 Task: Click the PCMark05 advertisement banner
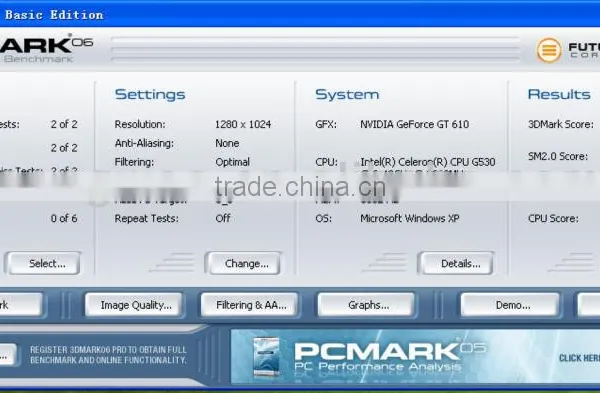pos(415,356)
